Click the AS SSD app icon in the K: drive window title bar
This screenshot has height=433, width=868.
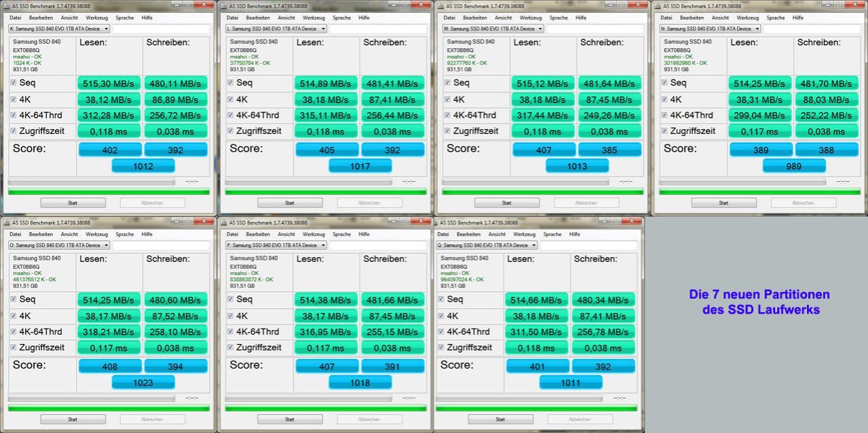tap(6, 5)
